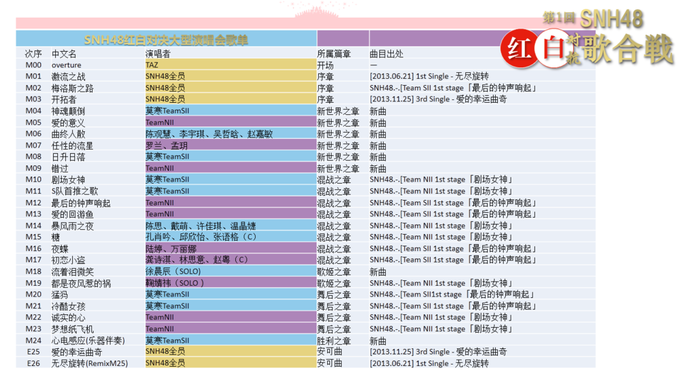Click the 罗兰、孟玥 performer cell

point(230,145)
